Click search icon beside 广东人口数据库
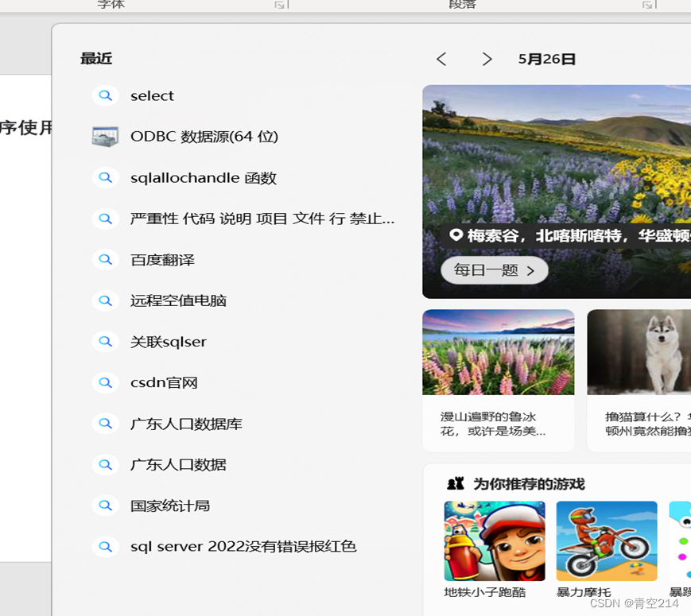 click(x=105, y=424)
